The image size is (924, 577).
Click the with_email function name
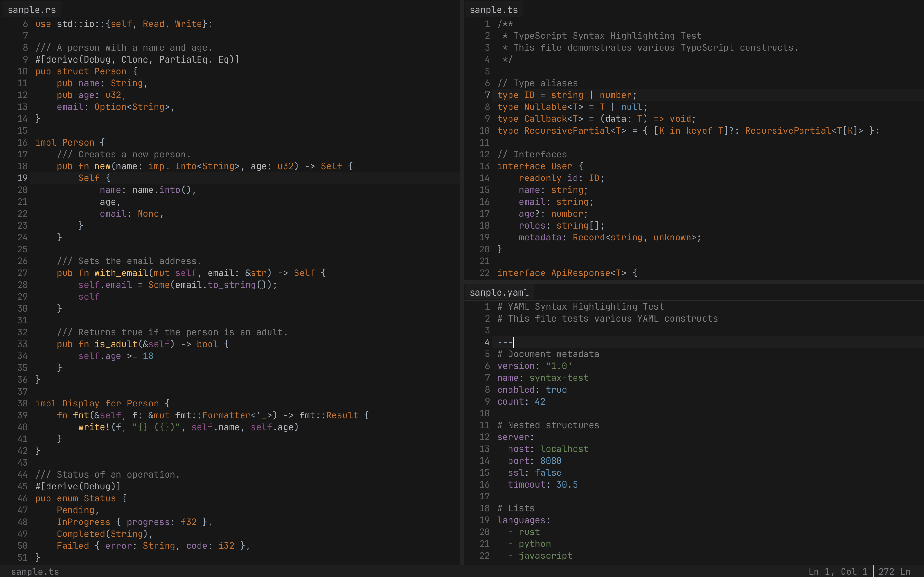121,272
